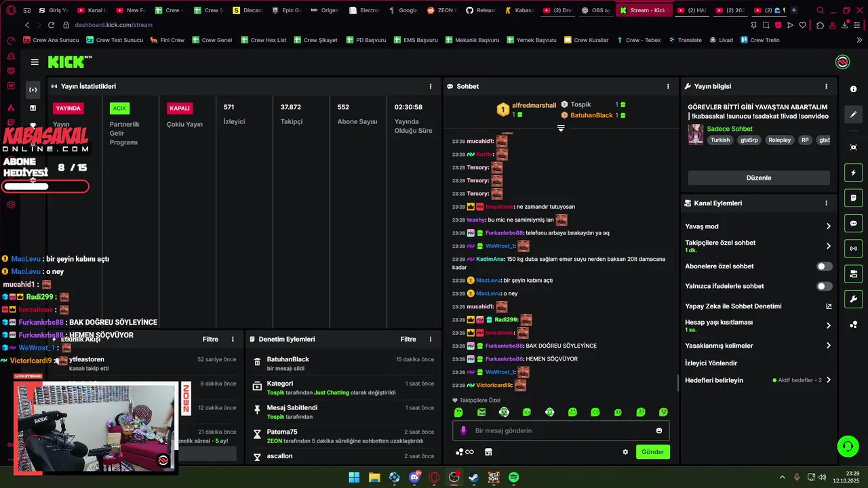The image size is (868, 488).
Task: Open the profile avatar menu
Action: 842,62
